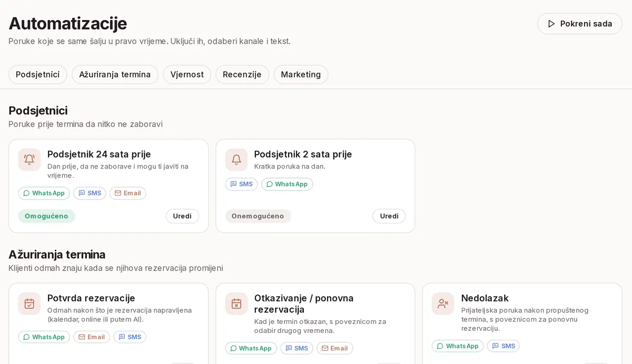Select Email channel on Otkazivanje card

[x=335, y=348]
